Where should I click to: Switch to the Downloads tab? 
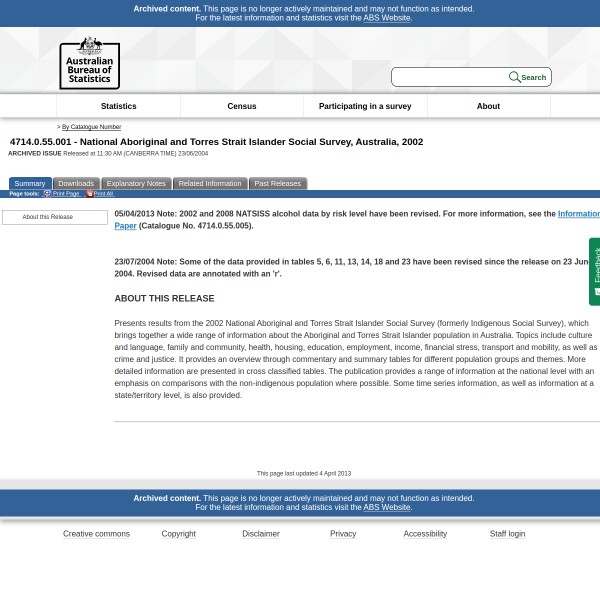(x=75, y=183)
